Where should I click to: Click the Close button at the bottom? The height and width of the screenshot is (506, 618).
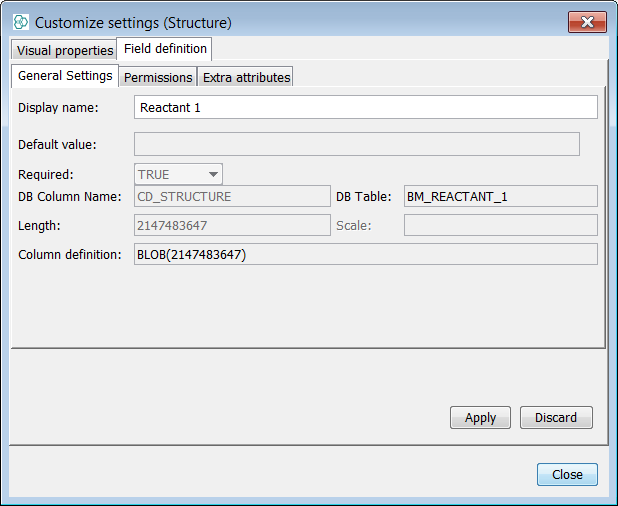[x=567, y=474]
